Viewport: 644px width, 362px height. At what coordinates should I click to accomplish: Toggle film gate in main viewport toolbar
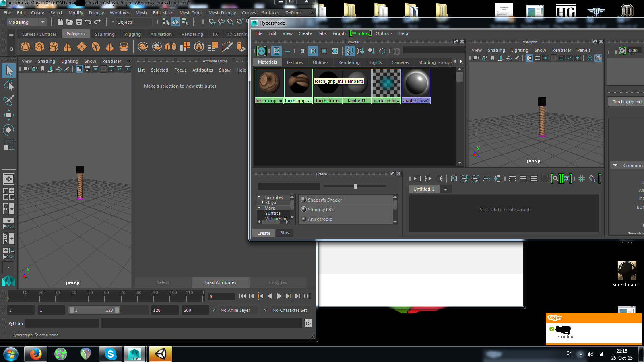[87, 69]
